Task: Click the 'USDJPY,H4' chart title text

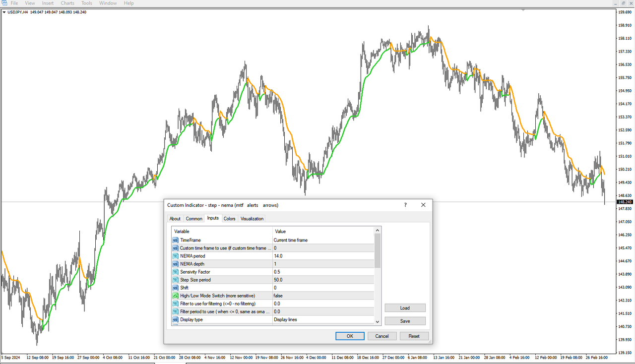Action: click(x=17, y=12)
